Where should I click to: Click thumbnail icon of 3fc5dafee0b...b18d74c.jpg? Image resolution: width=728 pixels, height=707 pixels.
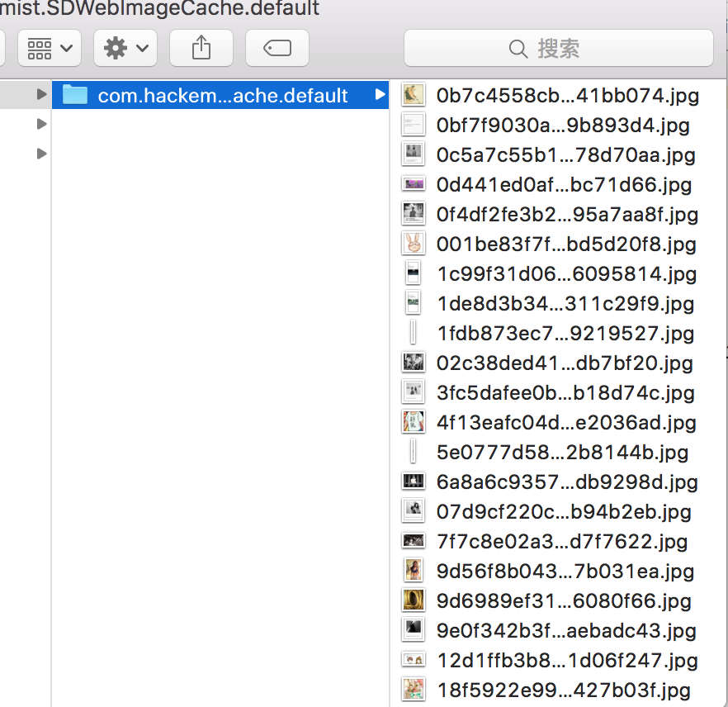[x=413, y=392]
